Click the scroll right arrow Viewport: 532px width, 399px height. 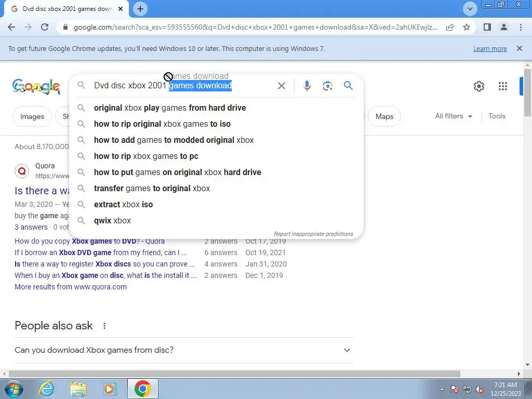519,374
